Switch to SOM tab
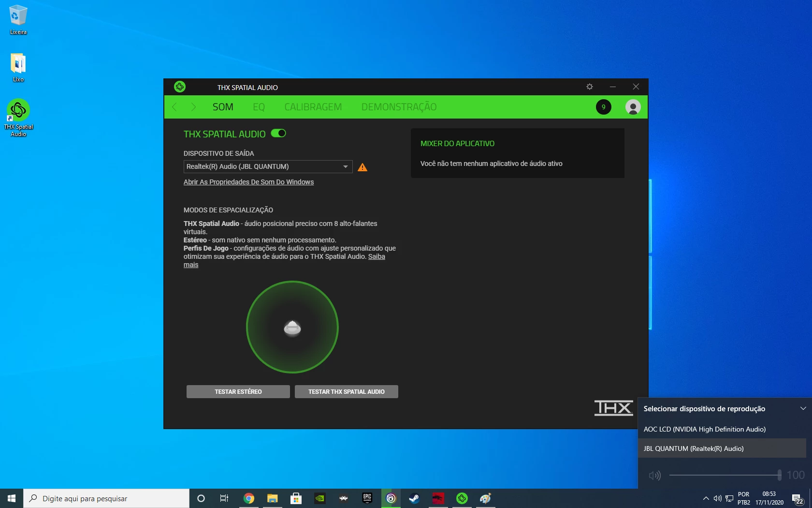This screenshot has height=508, width=812. click(x=223, y=107)
